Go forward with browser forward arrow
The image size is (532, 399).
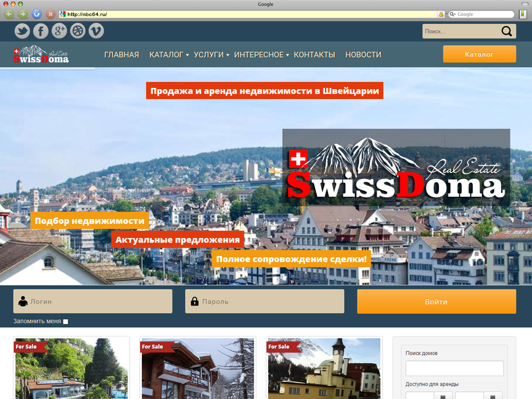[x=23, y=14]
